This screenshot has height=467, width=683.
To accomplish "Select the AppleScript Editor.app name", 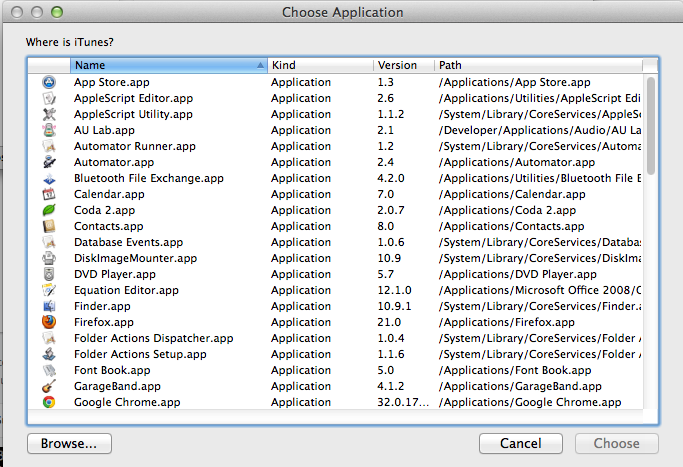I will 133,98.
